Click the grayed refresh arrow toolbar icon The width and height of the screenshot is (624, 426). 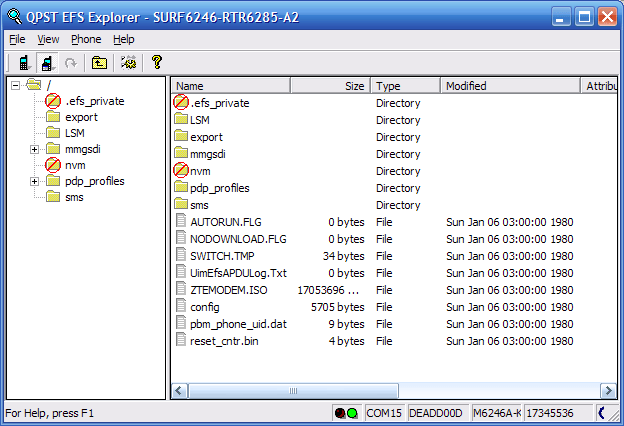click(x=71, y=63)
